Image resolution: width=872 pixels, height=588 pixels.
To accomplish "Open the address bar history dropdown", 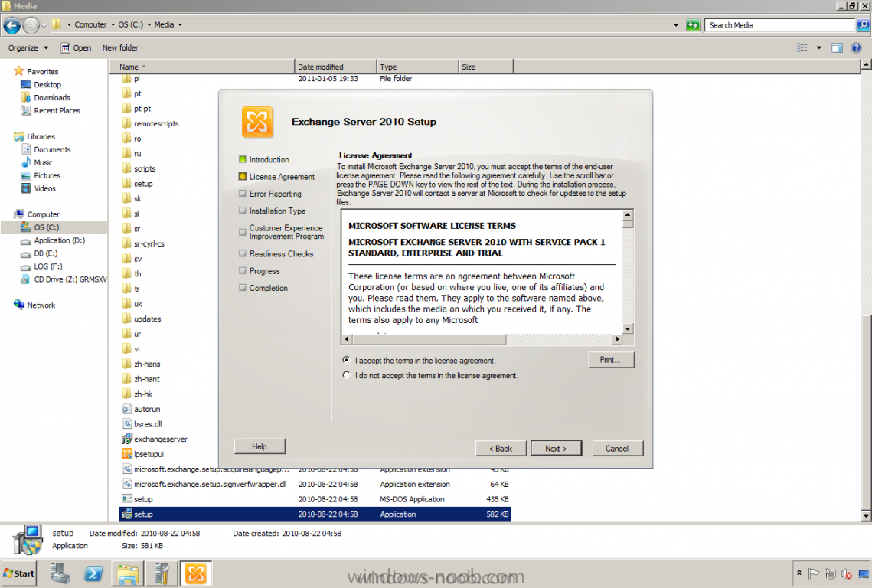I will 676,25.
